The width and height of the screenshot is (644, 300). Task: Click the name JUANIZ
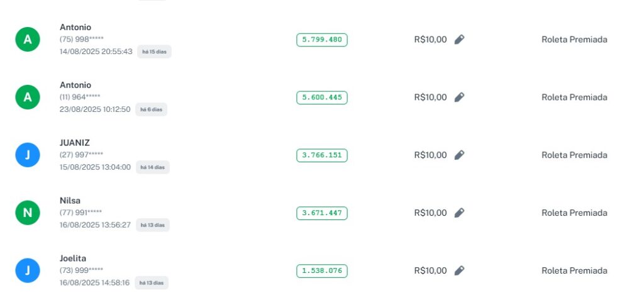[x=75, y=143]
